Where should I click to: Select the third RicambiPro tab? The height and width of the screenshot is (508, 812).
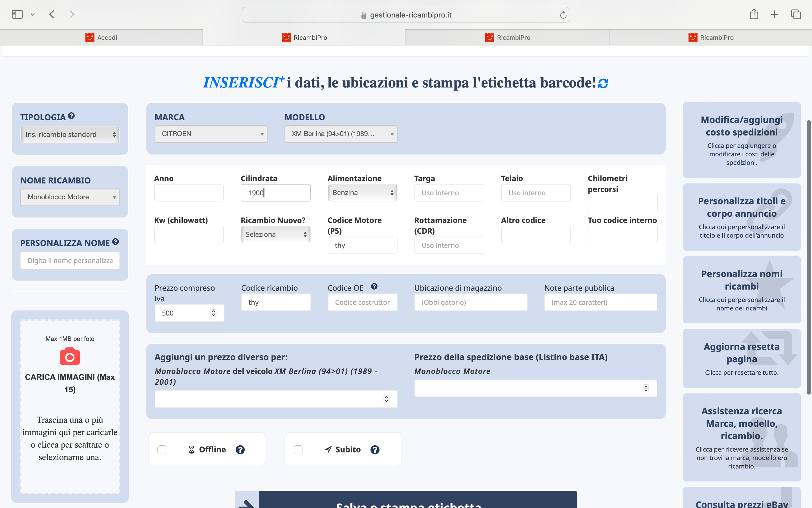710,37
